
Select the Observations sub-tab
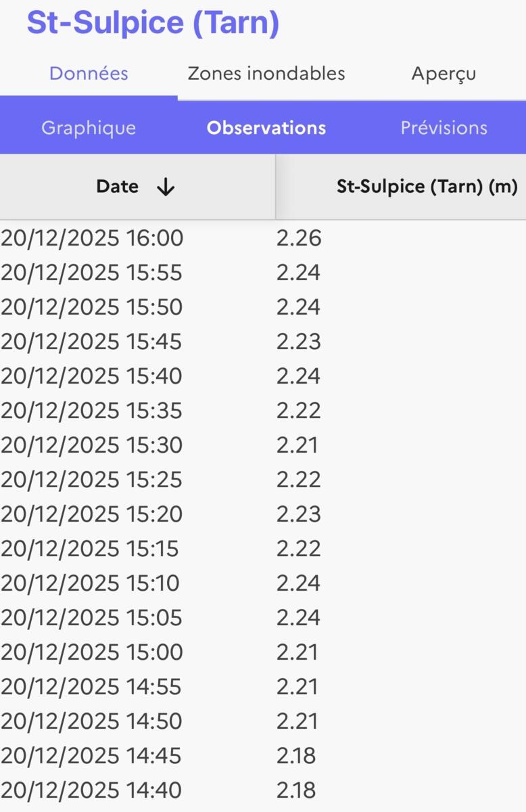point(266,128)
